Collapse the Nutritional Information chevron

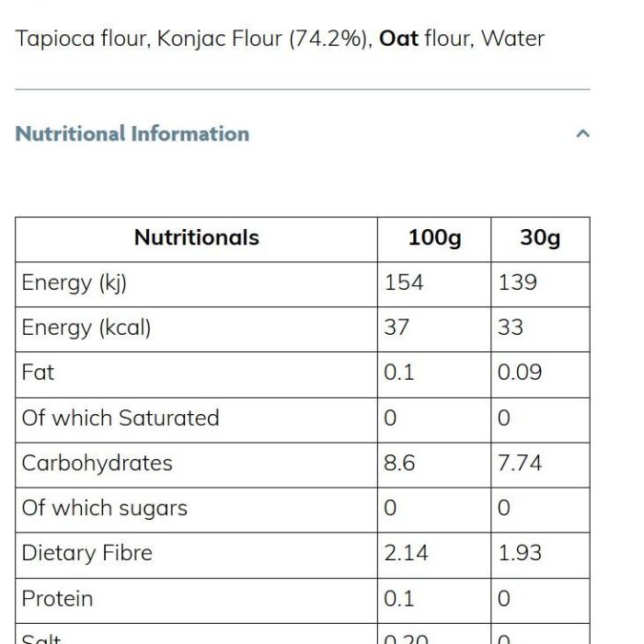[582, 133]
